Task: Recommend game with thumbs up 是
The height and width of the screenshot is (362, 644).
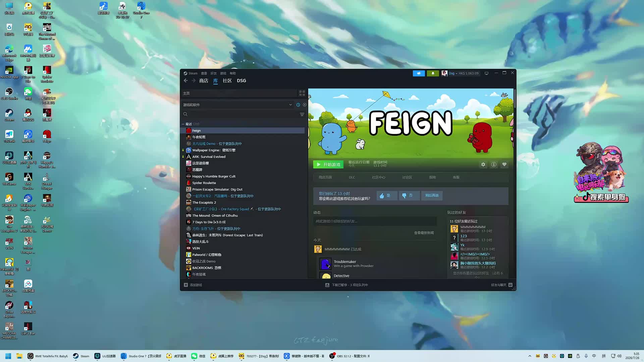Action: pos(387,195)
